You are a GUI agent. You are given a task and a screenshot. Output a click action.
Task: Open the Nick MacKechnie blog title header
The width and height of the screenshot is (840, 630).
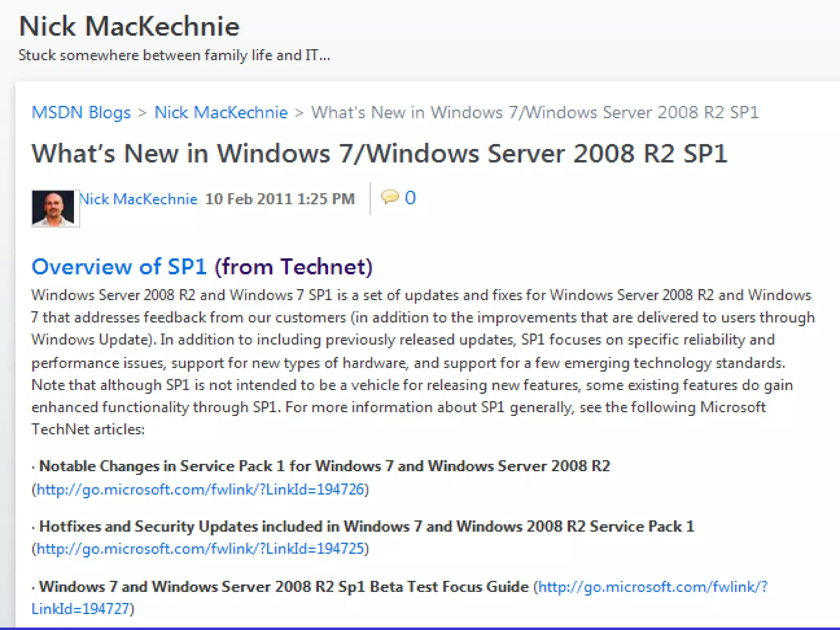click(129, 27)
